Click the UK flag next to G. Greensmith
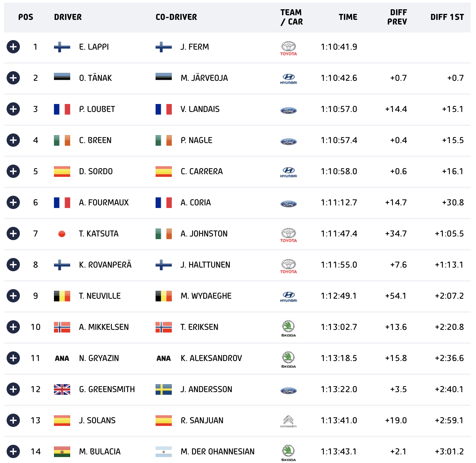The image size is (476, 463). (62, 389)
